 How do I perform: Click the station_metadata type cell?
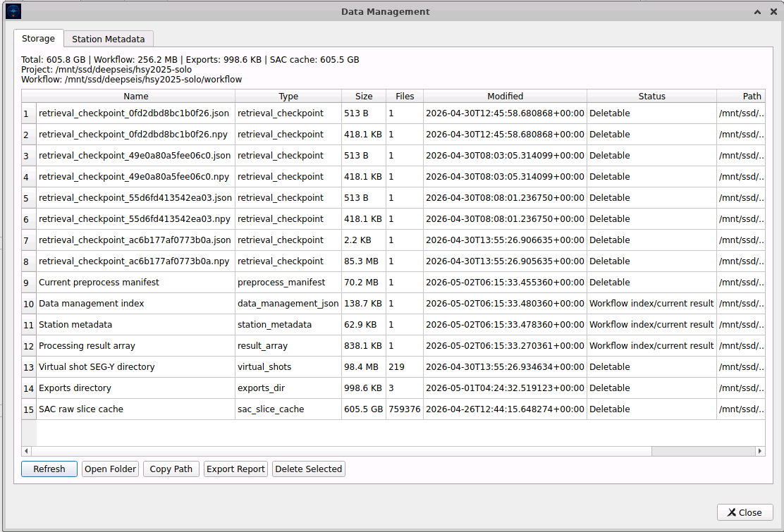(x=288, y=325)
